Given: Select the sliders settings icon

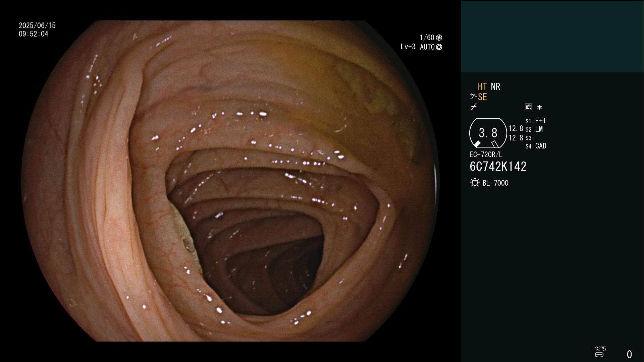Looking at the screenshot, I should click(528, 107).
